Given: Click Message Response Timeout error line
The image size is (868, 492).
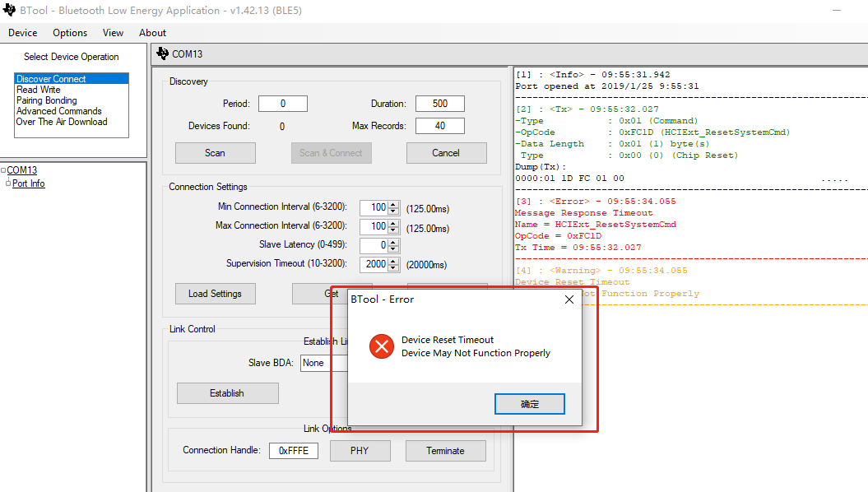Looking at the screenshot, I should [x=584, y=213].
